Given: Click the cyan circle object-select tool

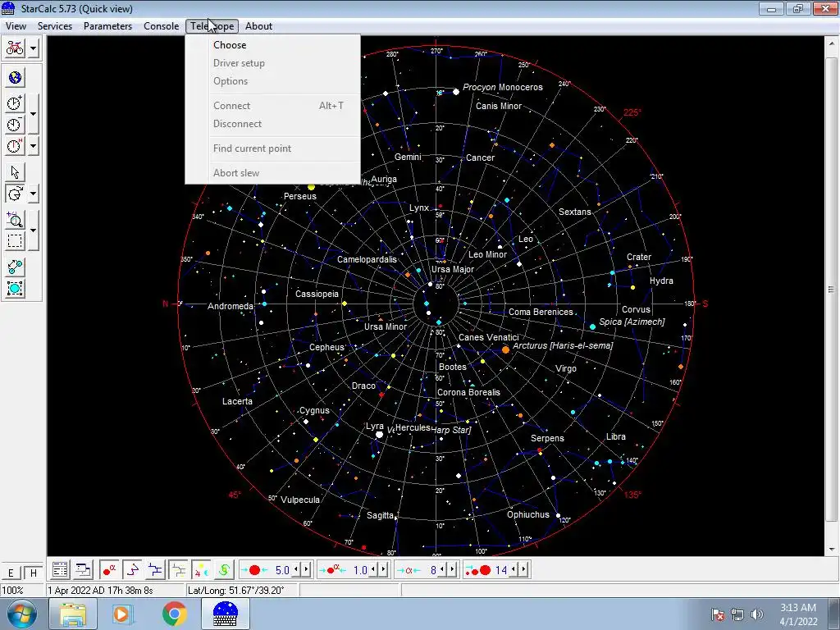Looking at the screenshot, I should click(15, 289).
